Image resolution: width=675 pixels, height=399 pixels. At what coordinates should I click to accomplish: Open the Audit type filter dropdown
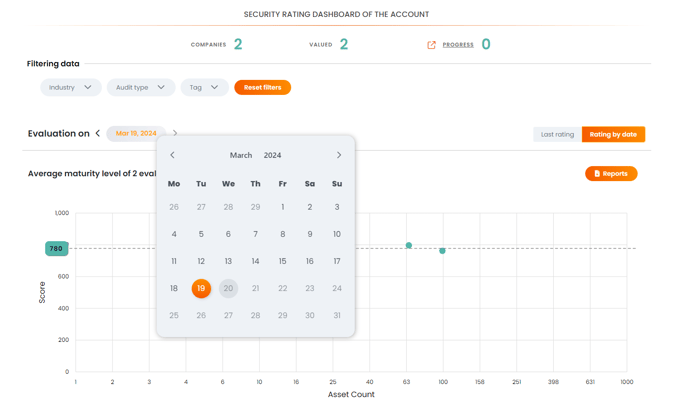141,87
